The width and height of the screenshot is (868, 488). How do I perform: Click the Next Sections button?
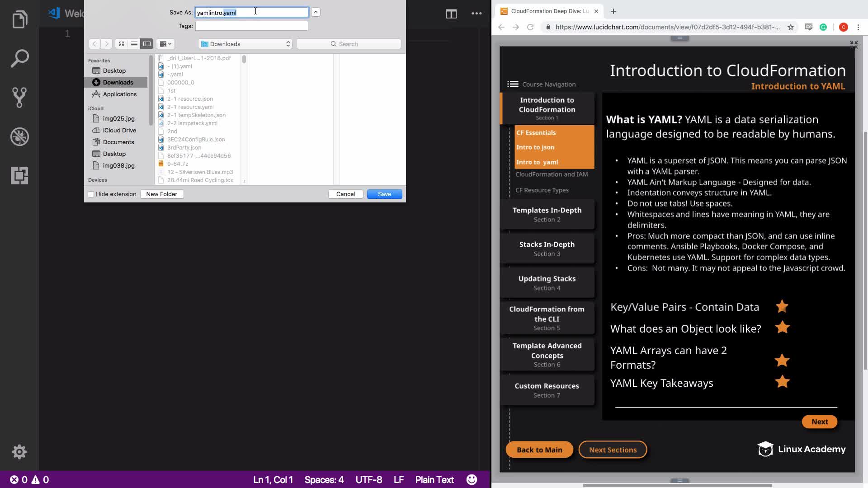[613, 450]
